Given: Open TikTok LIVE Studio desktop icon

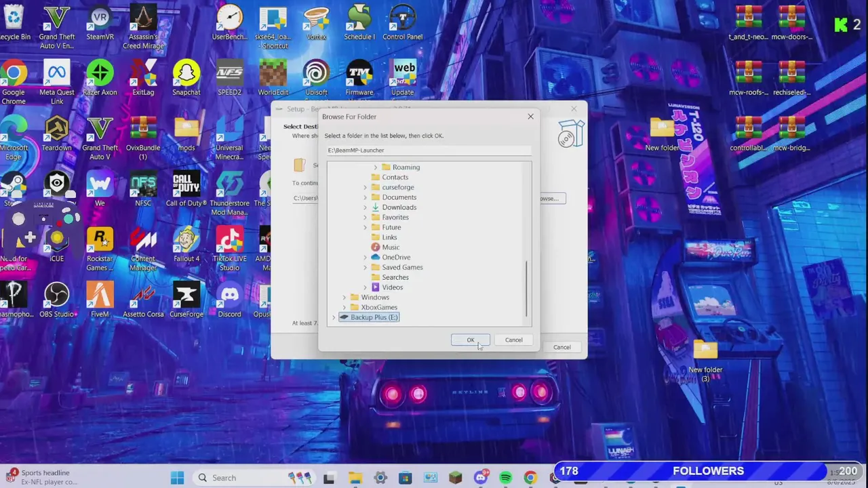Looking at the screenshot, I should (229, 250).
